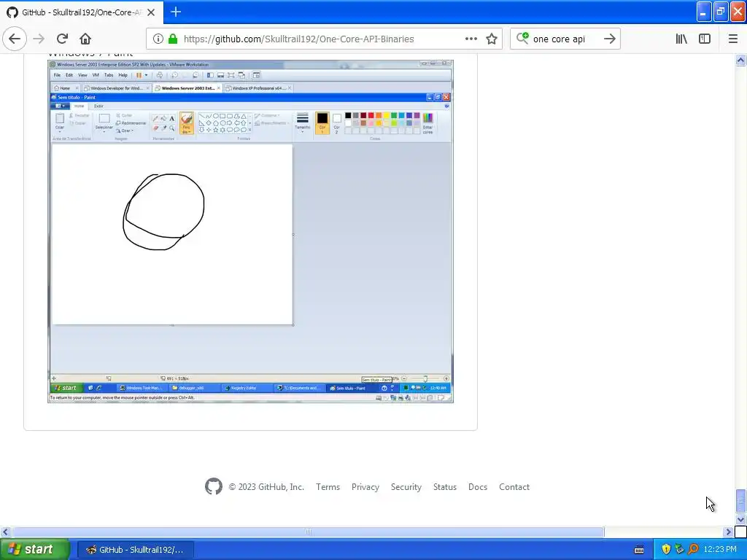Open the Windows Paint screenshot image
747x560 pixels.
click(x=251, y=231)
